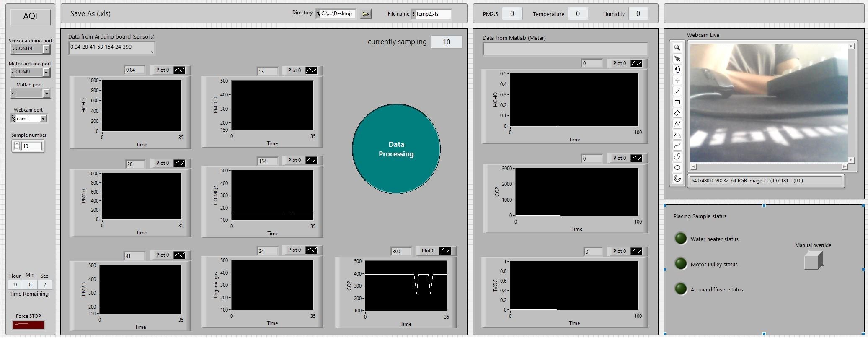
Task: Select the Freehand Region tool
Action: click(677, 156)
